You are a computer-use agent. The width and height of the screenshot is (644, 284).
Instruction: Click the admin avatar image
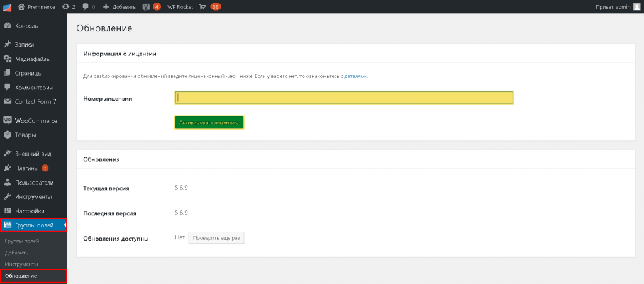636,6
